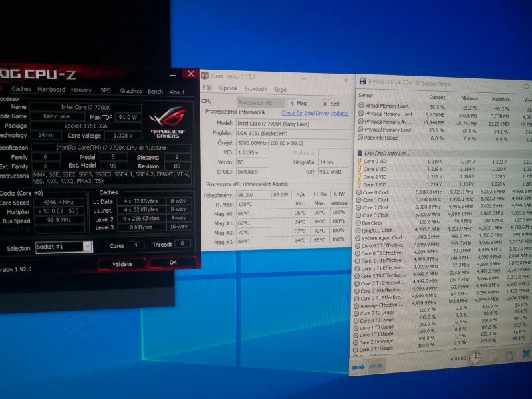The image size is (532, 399).
Task: Click the Mag #0 temperature 69°C in Core Temp
Action: (x=263, y=214)
